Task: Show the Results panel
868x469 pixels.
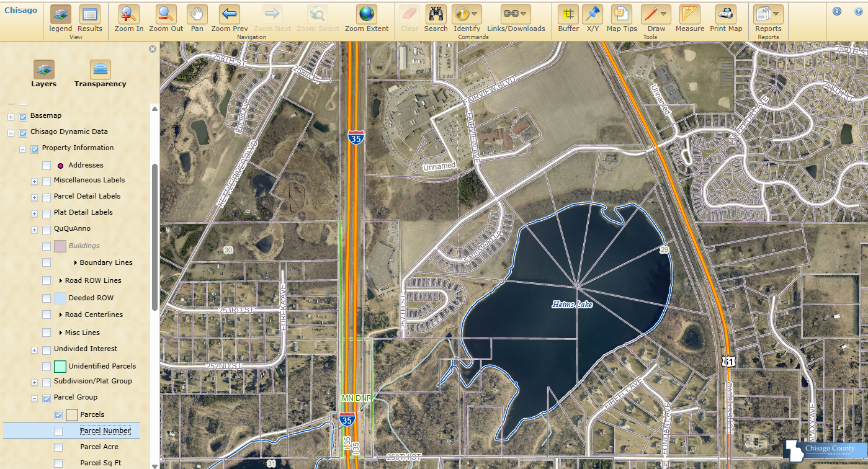Action: click(90, 19)
